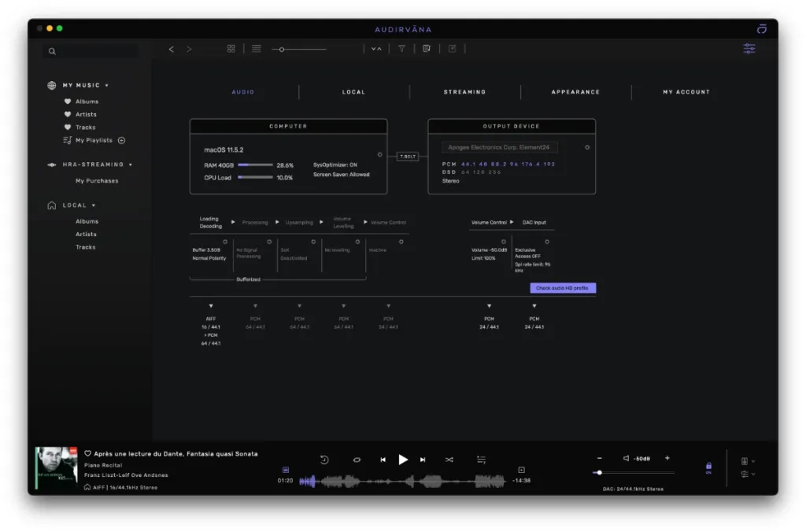Increase volume with plus button

click(667, 458)
